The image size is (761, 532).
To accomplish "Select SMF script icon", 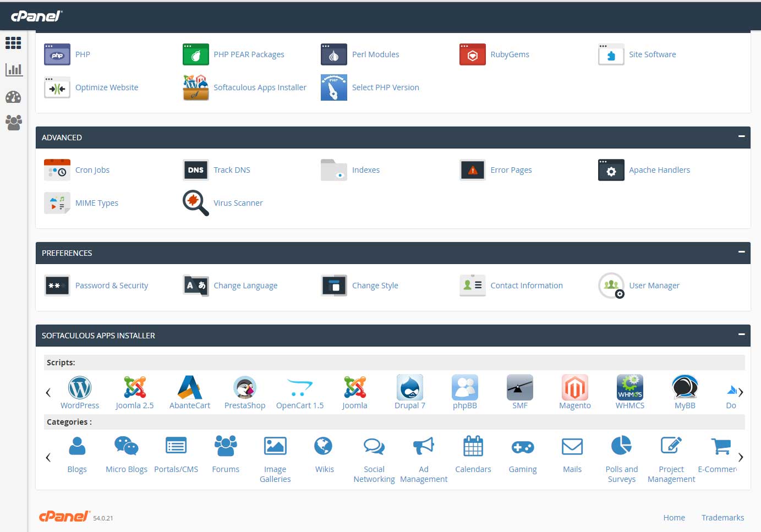I will click(x=520, y=388).
